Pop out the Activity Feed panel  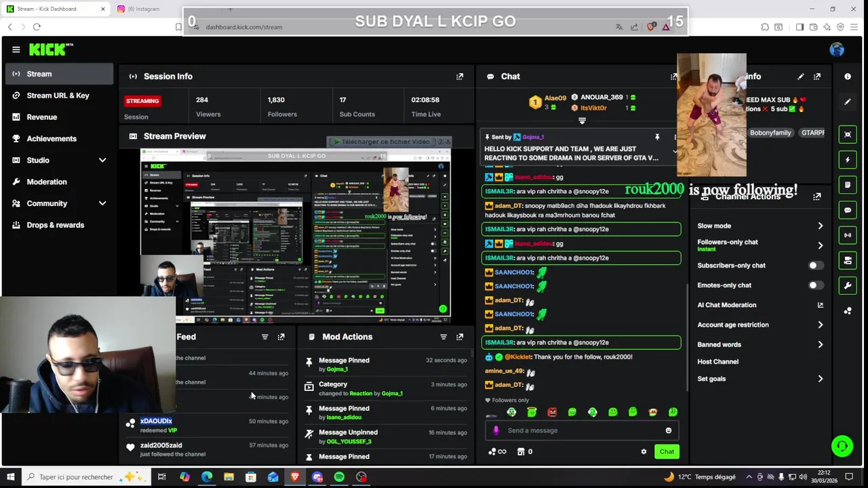coord(281,337)
